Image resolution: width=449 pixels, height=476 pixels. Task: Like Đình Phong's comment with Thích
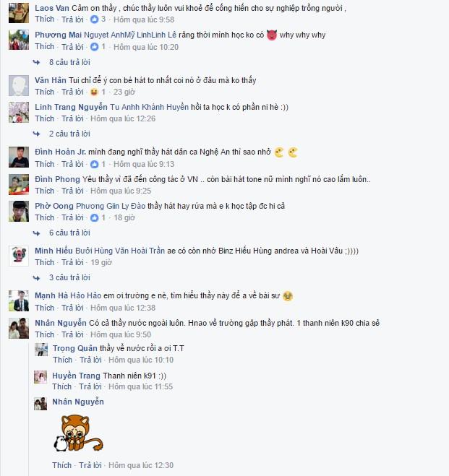(x=44, y=191)
